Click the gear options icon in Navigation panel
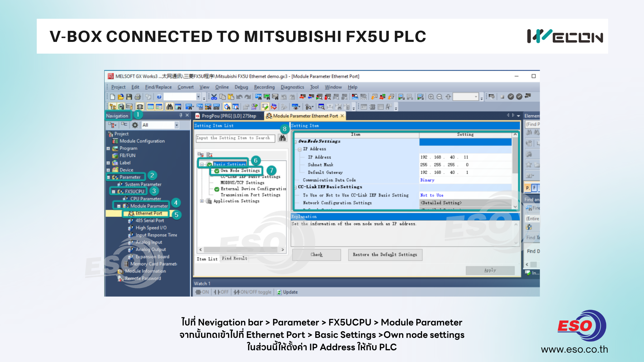The width and height of the screenshot is (644, 362). [135, 125]
